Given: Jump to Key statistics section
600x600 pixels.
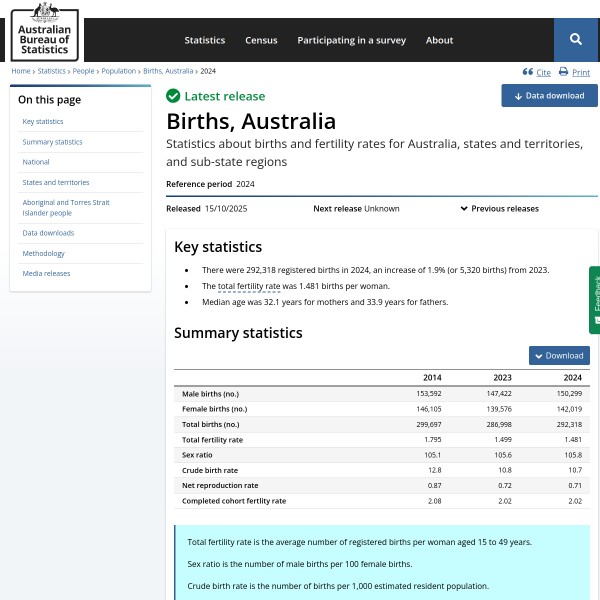Looking at the screenshot, I should coord(43,122).
